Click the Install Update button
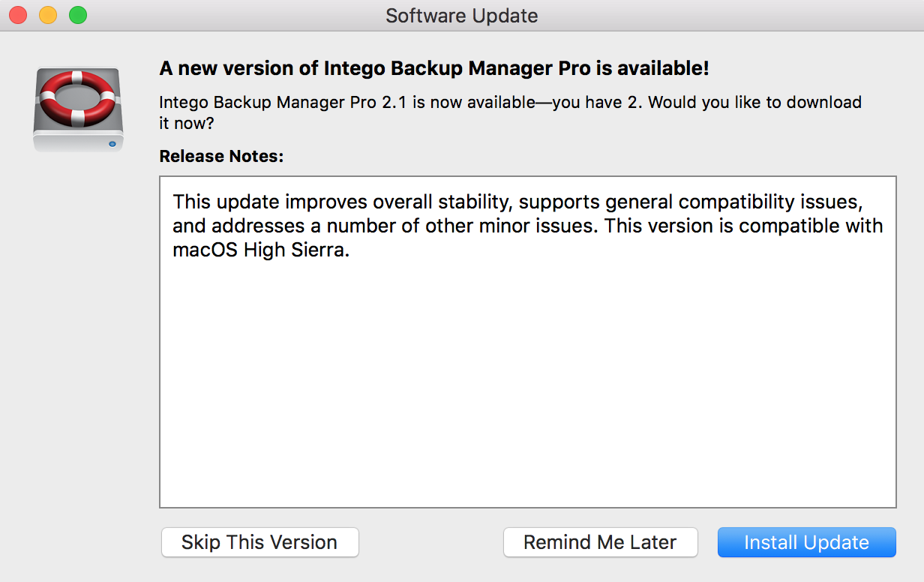Viewport: 924px width, 582px height. [x=806, y=542]
